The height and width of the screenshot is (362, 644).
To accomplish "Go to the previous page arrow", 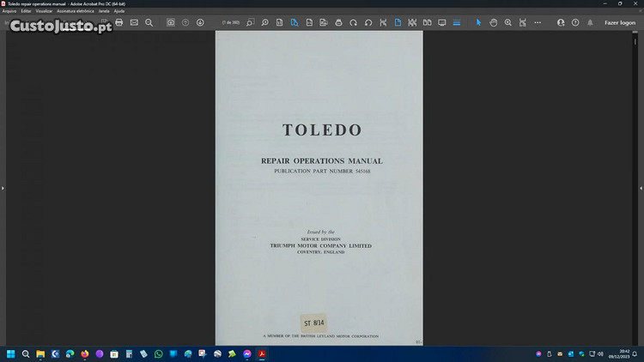I will click(185, 22).
